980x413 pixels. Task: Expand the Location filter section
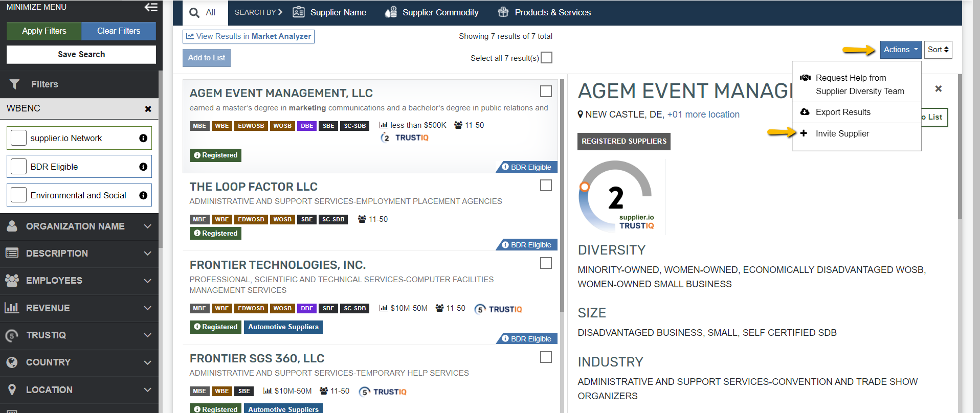[x=79, y=390]
